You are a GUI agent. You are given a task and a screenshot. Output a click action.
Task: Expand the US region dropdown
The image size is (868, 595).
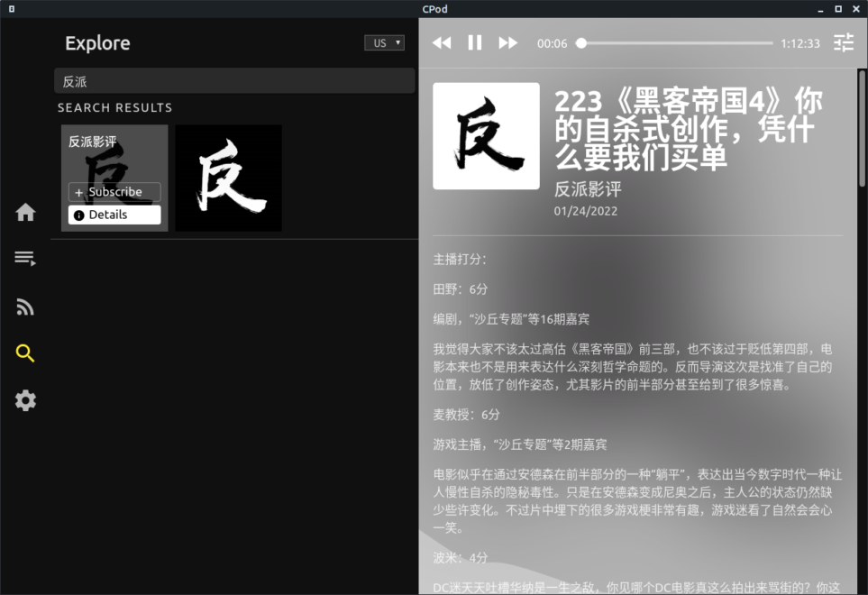(x=384, y=43)
